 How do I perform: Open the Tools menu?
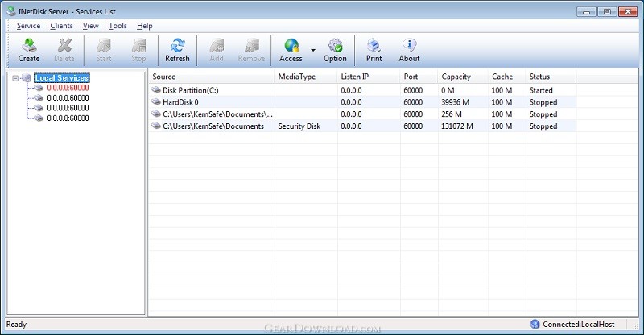(x=118, y=26)
